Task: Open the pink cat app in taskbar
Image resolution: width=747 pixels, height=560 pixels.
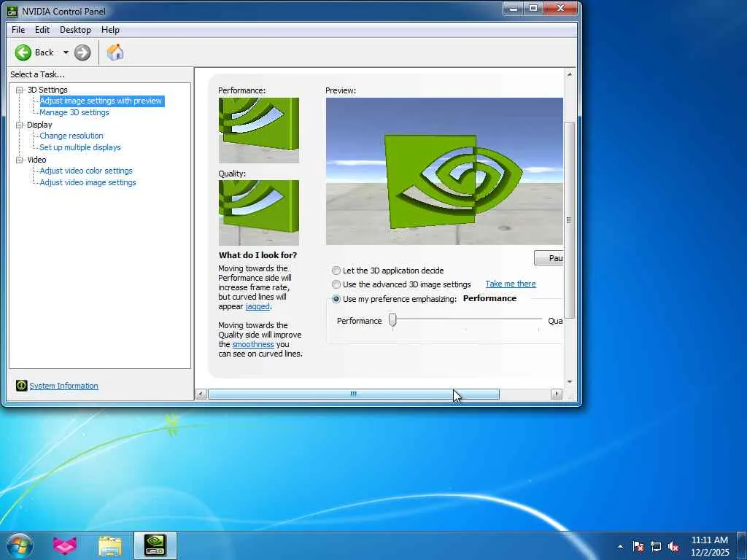Action: 65,545
